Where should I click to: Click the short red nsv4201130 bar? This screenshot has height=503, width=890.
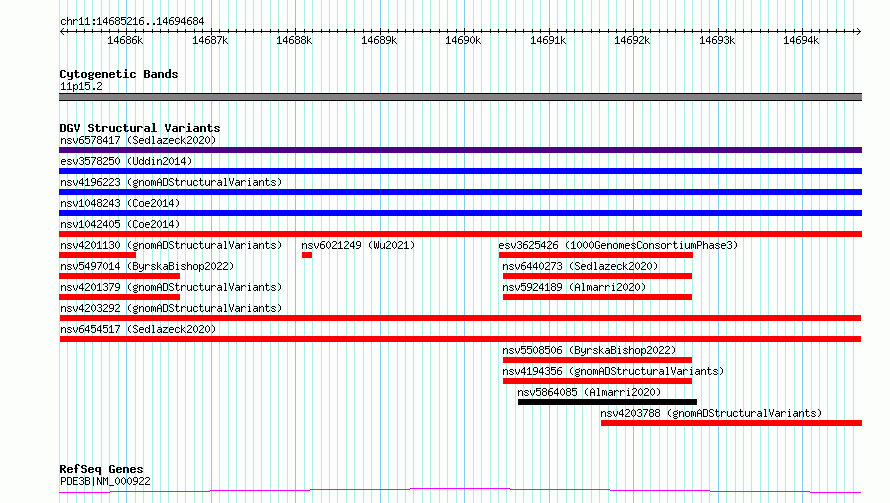click(x=98, y=255)
